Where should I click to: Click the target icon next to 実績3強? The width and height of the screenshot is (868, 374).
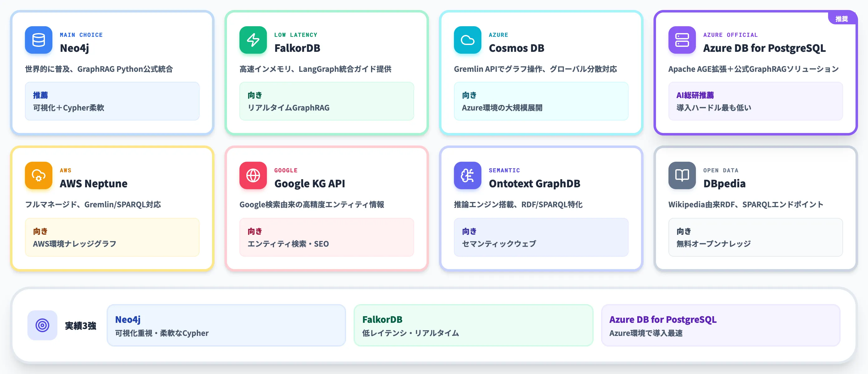coord(42,325)
